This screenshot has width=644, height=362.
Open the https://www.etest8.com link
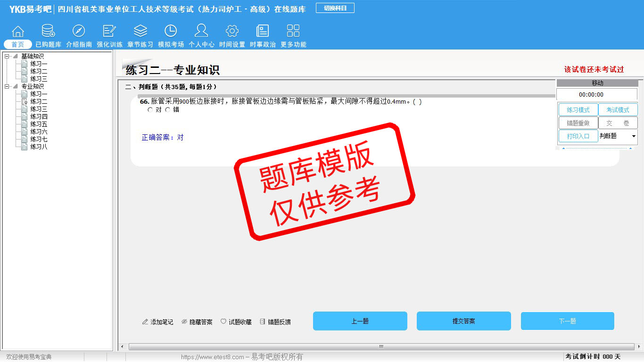[x=212, y=357]
